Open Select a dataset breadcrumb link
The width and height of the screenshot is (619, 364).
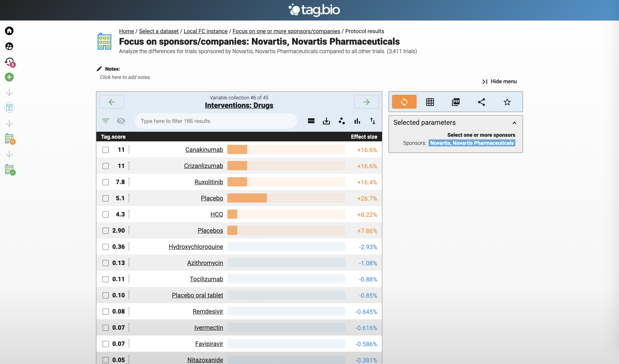[x=159, y=31]
